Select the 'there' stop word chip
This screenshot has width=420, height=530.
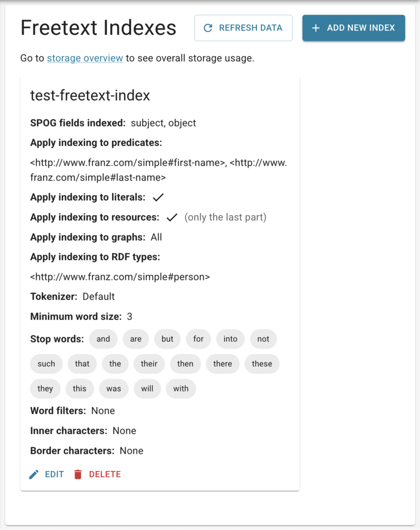pyautogui.click(x=222, y=364)
